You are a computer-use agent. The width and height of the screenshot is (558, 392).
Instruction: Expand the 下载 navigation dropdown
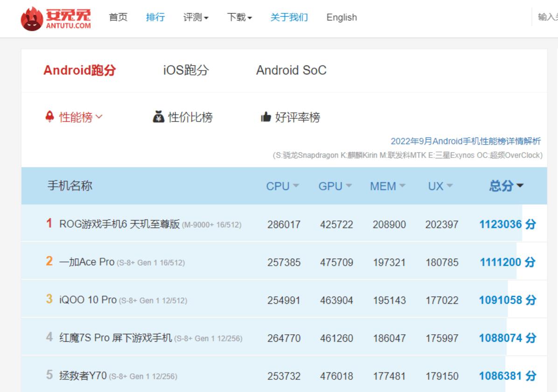tap(238, 17)
